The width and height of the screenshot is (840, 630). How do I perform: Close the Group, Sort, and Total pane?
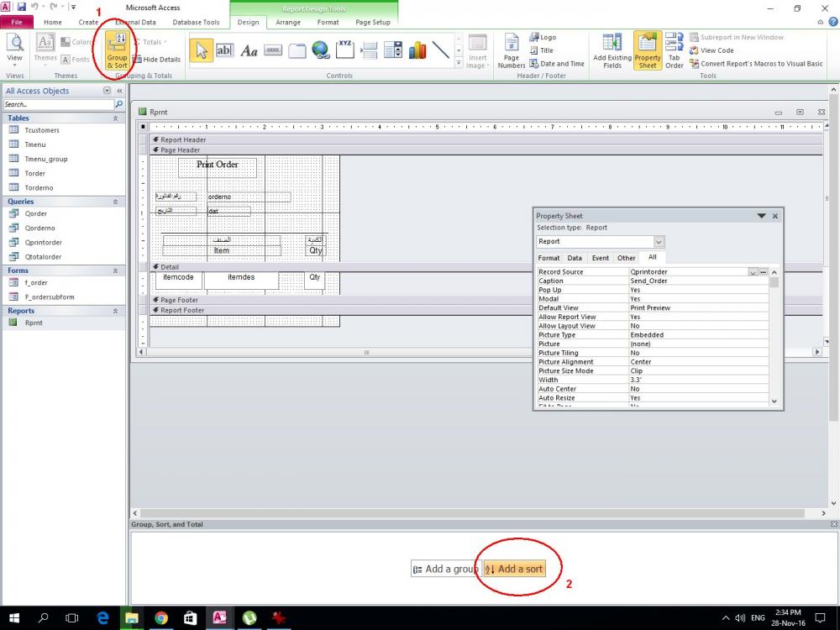click(833, 524)
